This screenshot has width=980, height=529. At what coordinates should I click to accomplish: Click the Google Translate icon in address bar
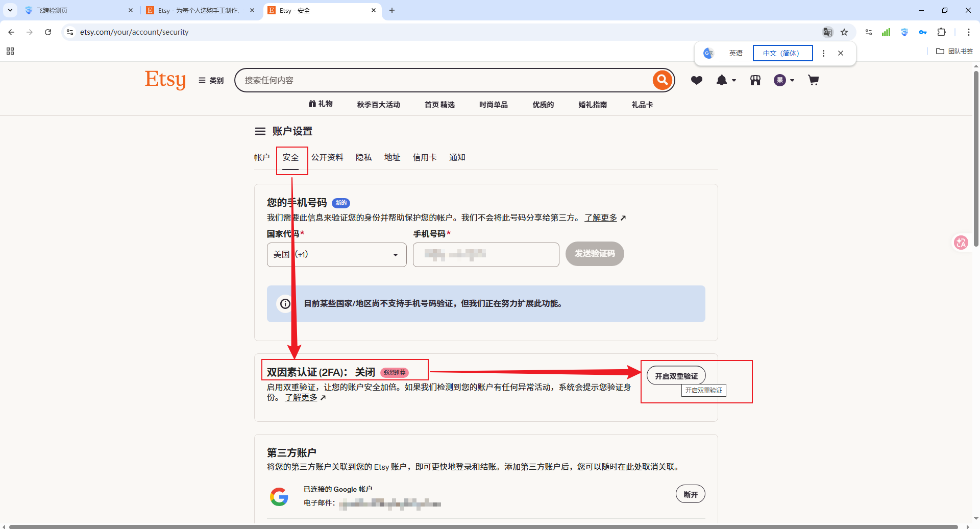coord(828,32)
